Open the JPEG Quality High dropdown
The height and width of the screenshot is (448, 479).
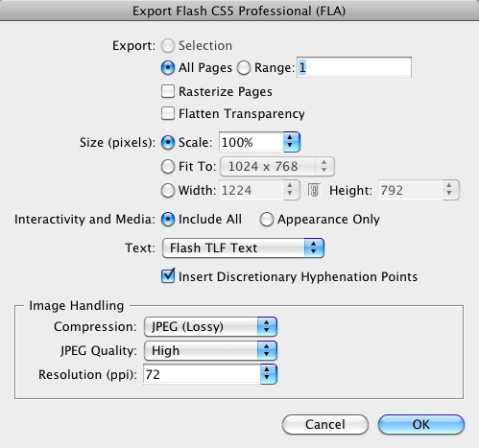pos(210,350)
